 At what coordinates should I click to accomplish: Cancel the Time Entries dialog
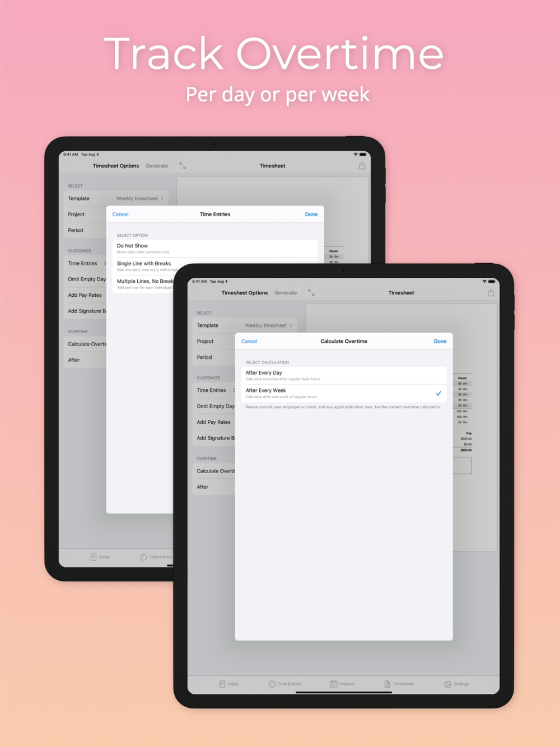tap(120, 214)
